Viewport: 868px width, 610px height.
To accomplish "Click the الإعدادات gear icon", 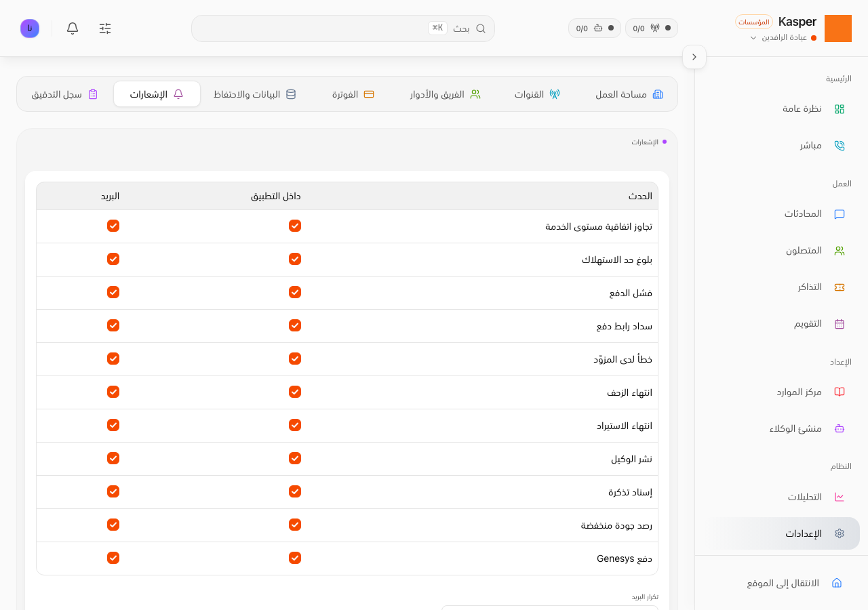I will (x=840, y=533).
